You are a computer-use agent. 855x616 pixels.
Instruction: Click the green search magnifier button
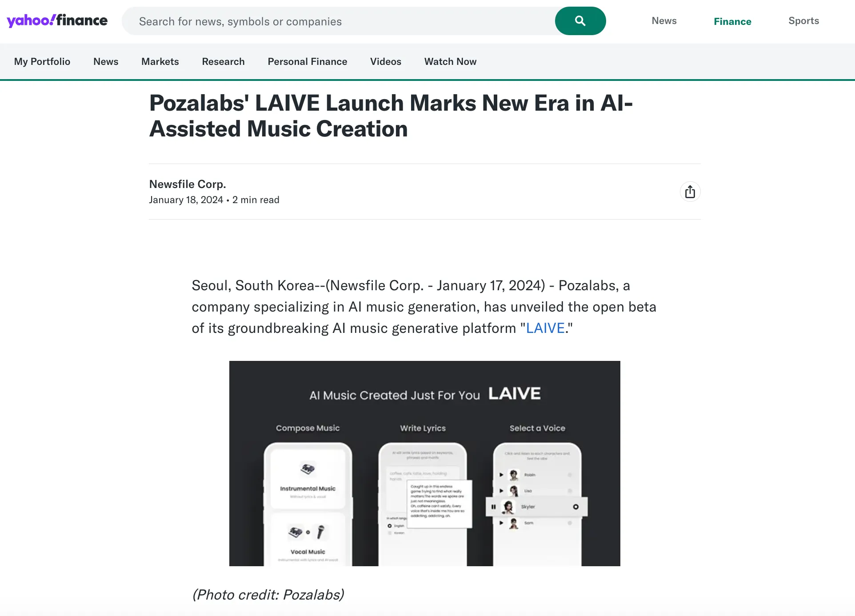(x=580, y=21)
